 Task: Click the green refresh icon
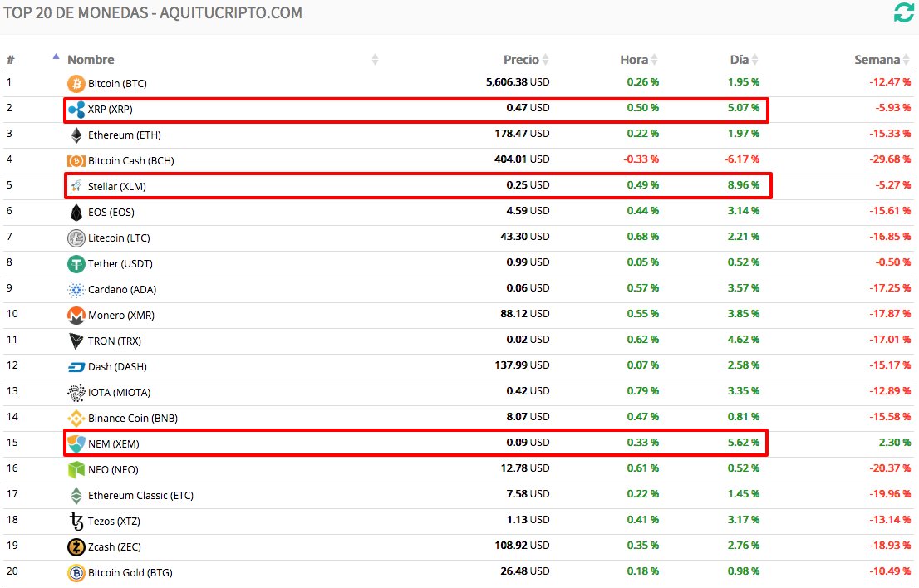(904, 12)
